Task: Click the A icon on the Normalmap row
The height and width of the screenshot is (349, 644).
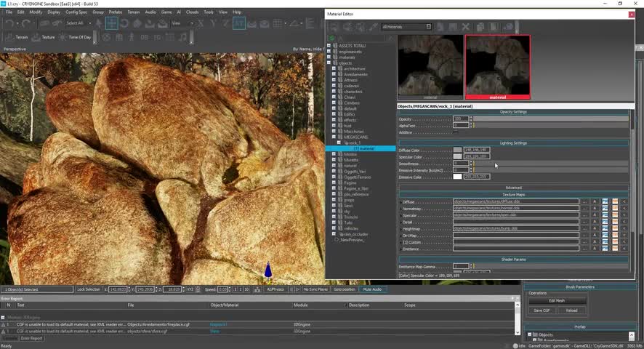Action: (595, 208)
